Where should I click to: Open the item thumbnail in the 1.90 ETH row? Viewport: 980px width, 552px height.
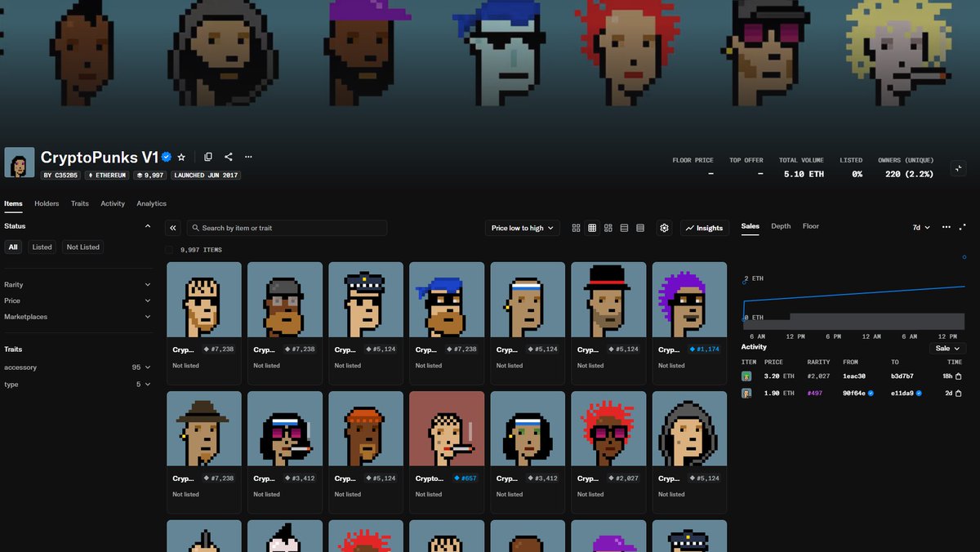click(746, 393)
